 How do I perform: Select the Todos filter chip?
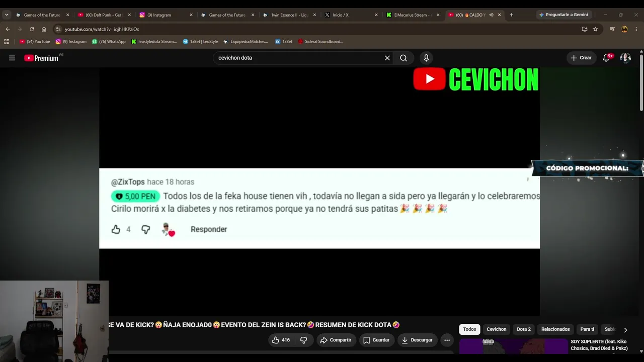click(x=469, y=329)
